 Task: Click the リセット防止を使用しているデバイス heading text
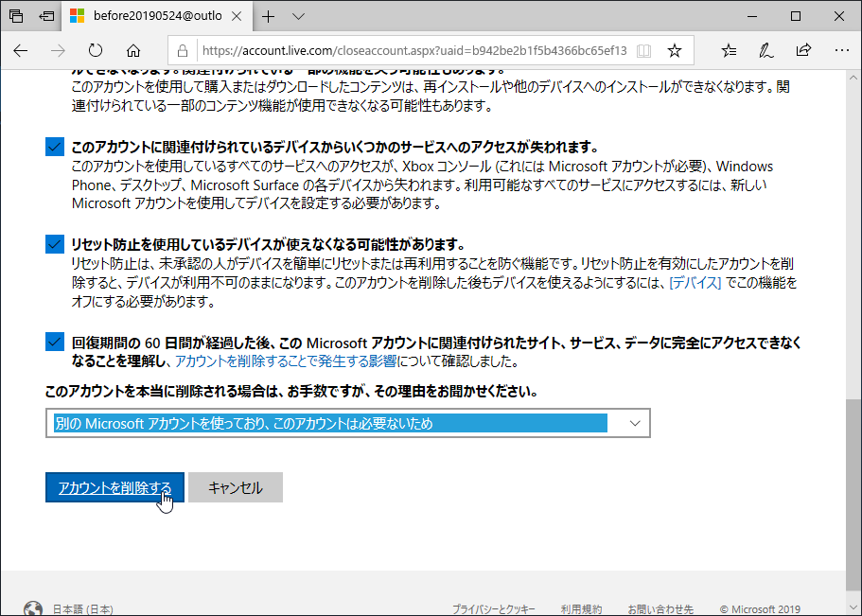tap(269, 243)
